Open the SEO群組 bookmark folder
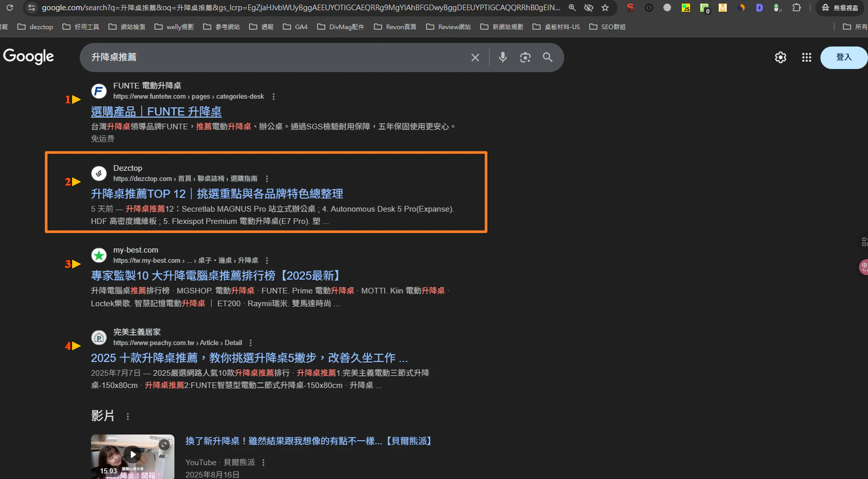Image resolution: width=868 pixels, height=479 pixels. click(607, 27)
